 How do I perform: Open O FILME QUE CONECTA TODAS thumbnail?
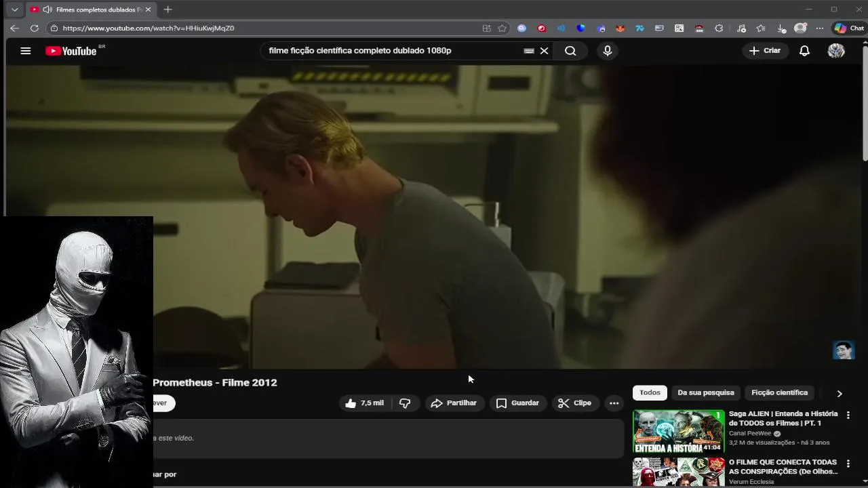(678, 472)
